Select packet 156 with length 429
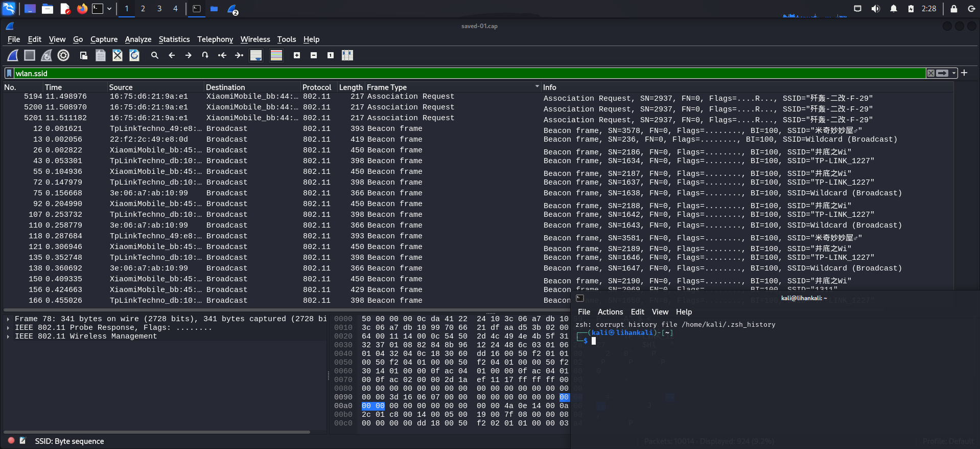Image resolution: width=980 pixels, height=449 pixels. pyautogui.click(x=478, y=290)
